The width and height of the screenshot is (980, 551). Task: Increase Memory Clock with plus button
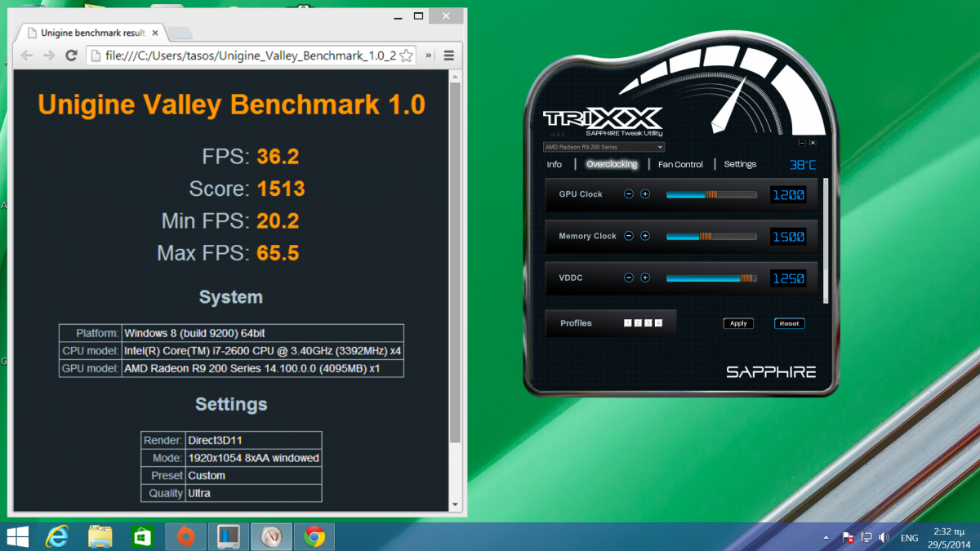(x=644, y=236)
